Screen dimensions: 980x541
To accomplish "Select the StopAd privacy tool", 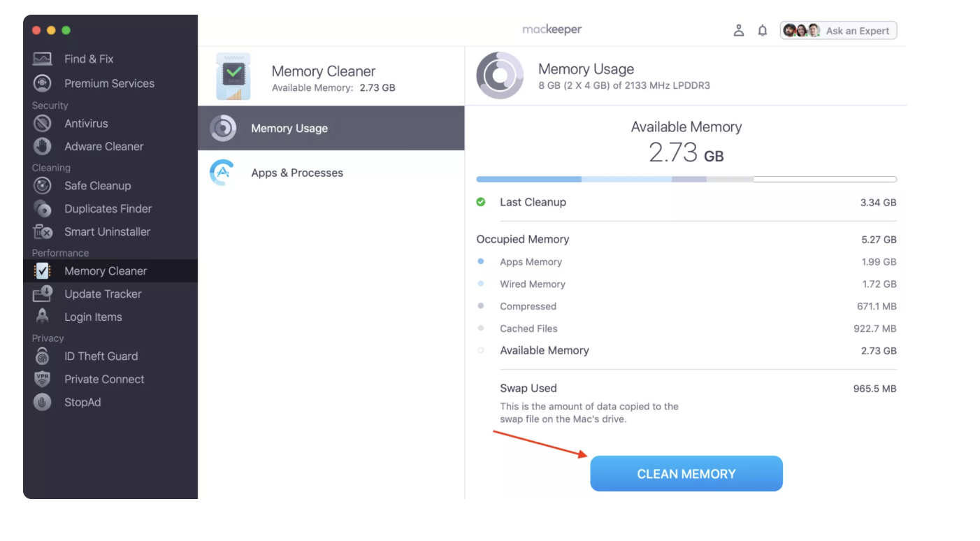I will click(82, 402).
